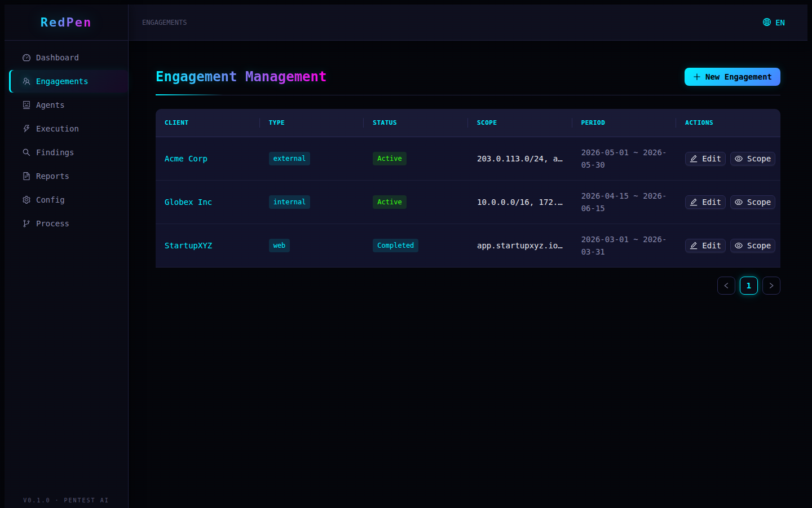Navigate to Execution page
812x508 pixels.
point(69,129)
